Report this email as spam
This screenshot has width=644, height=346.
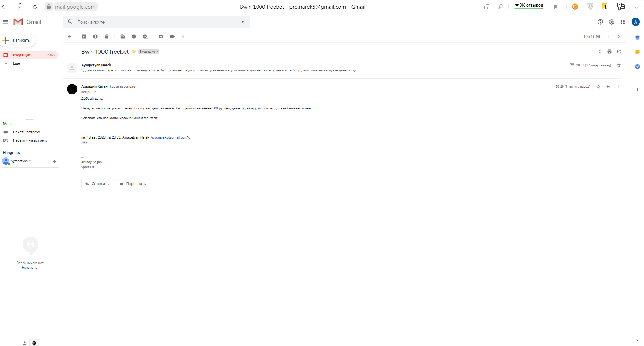point(95,37)
